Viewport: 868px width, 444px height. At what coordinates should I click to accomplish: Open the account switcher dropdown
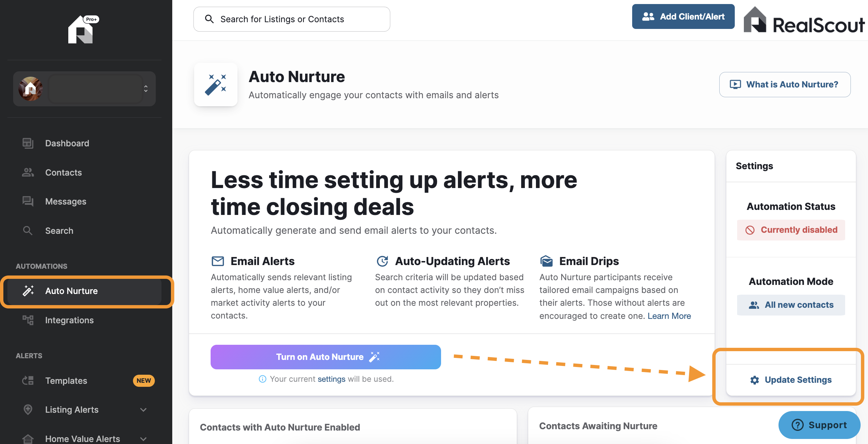tap(84, 88)
